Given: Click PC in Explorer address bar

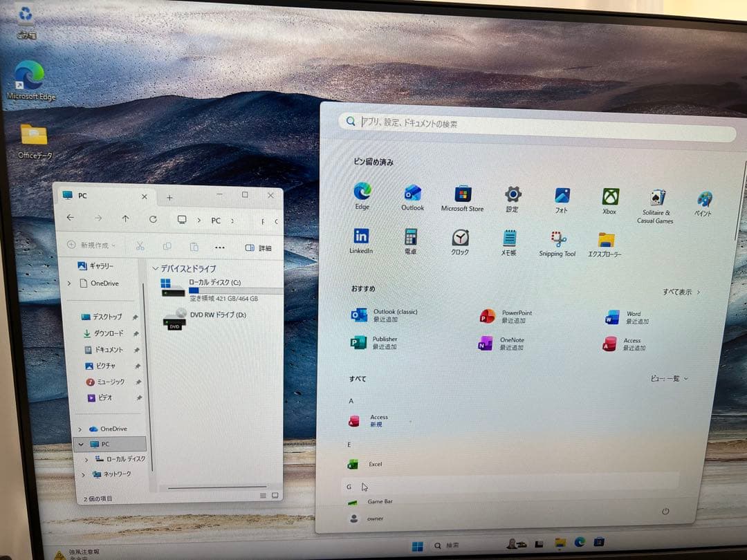Looking at the screenshot, I should pos(216,221).
